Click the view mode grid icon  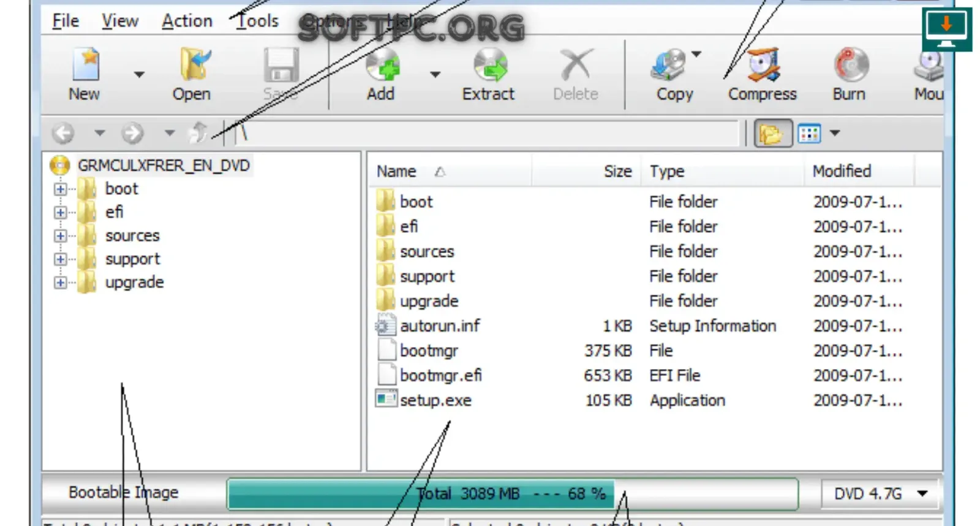point(809,133)
